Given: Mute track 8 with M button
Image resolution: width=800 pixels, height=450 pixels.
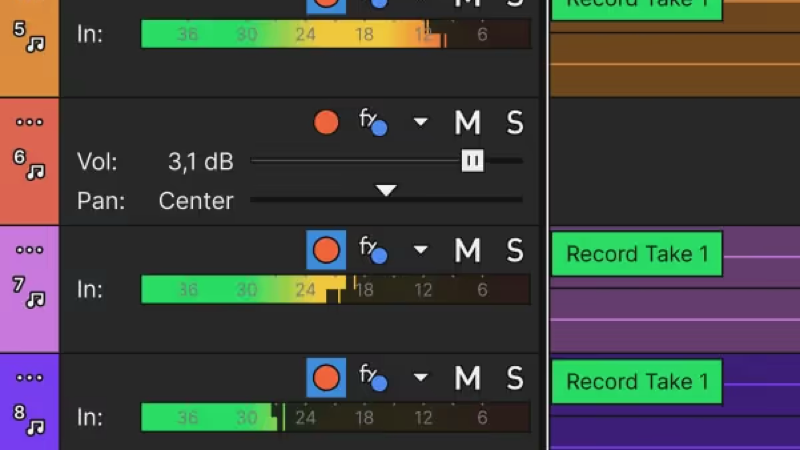Looking at the screenshot, I should pyautogui.click(x=467, y=378).
